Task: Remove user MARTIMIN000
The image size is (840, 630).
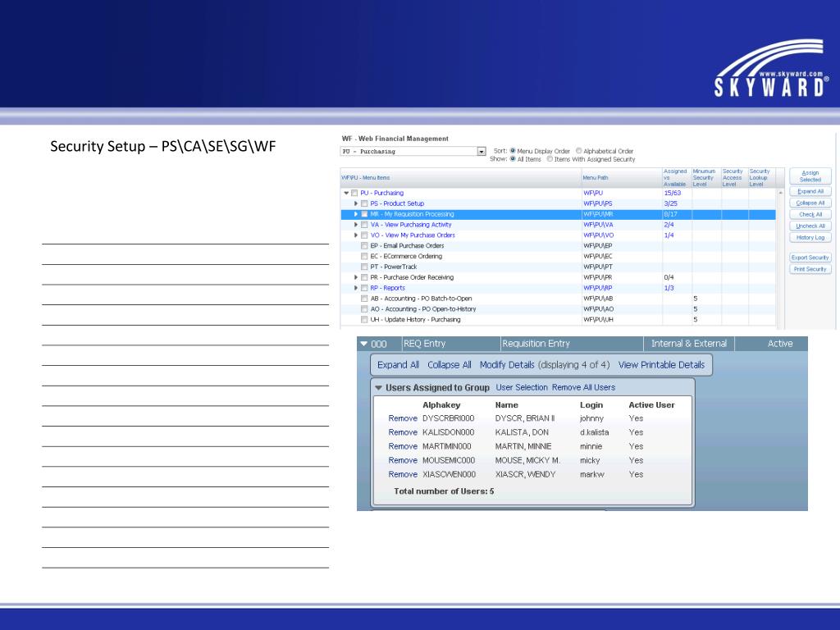Action: [403, 446]
